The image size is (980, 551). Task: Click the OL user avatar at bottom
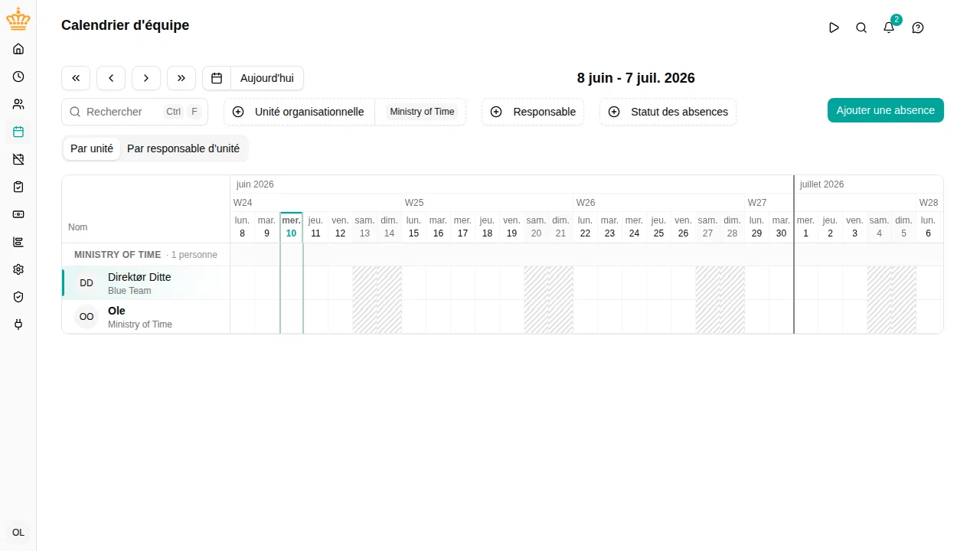[x=18, y=533]
